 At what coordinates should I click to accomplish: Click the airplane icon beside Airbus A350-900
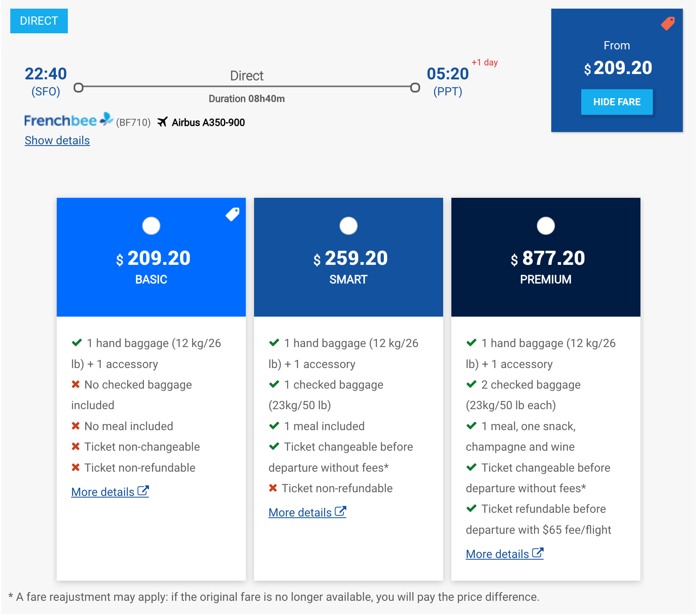pos(162,122)
